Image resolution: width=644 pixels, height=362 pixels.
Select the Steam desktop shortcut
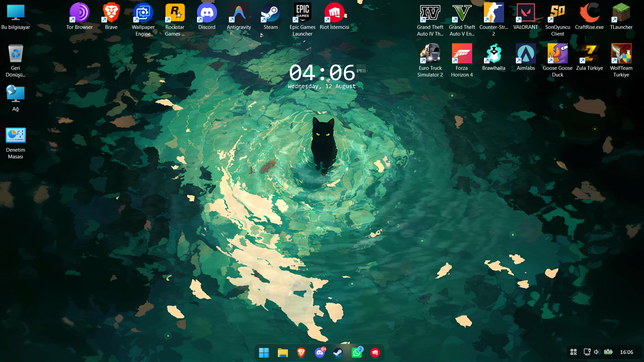[x=271, y=17]
